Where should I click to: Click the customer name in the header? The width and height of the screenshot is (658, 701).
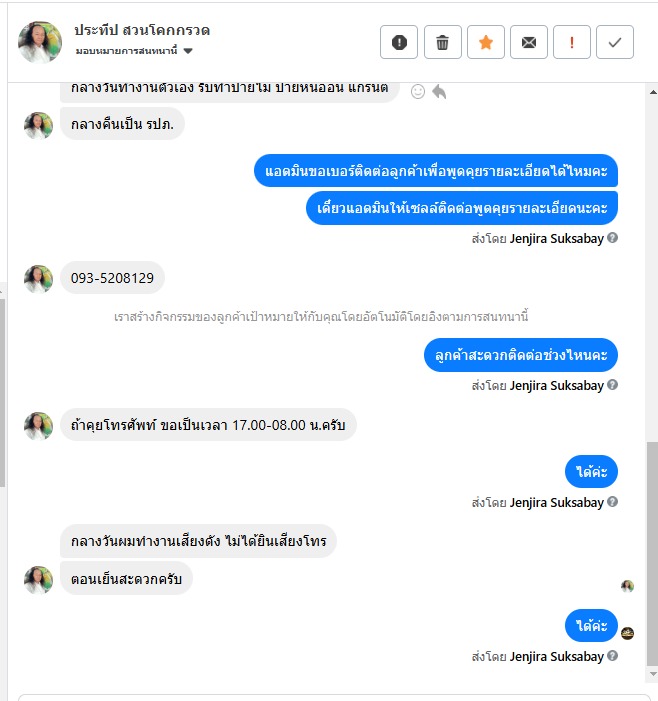click(142, 30)
